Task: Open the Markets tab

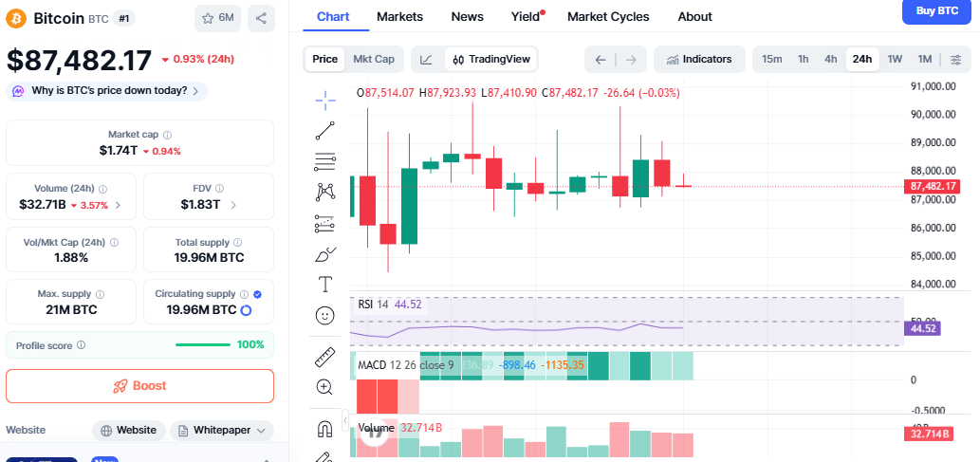Action: [399, 17]
